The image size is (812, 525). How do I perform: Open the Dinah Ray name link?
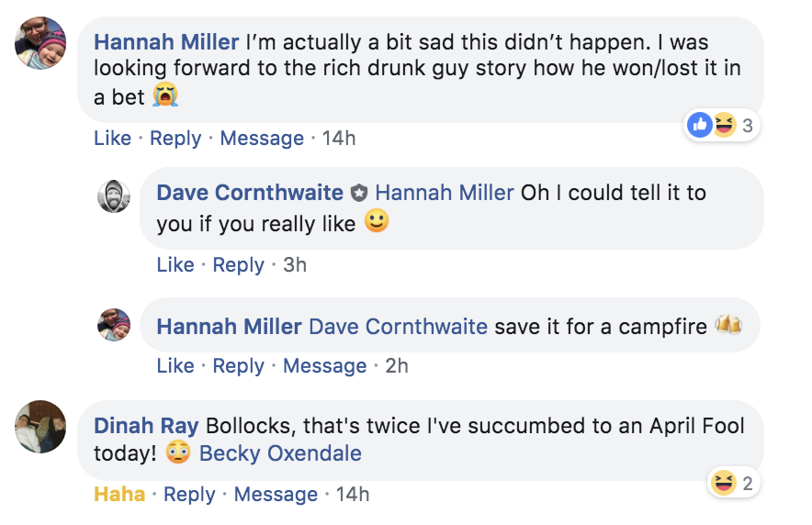click(146, 426)
